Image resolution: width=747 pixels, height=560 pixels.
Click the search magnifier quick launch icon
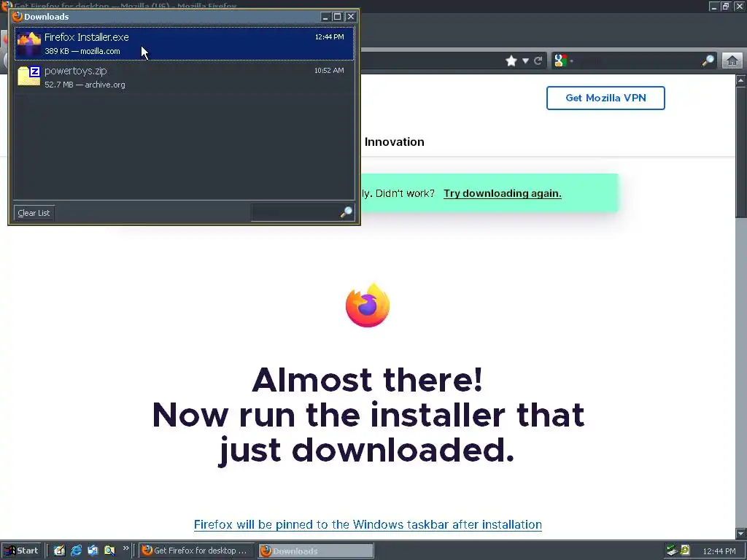click(109, 551)
